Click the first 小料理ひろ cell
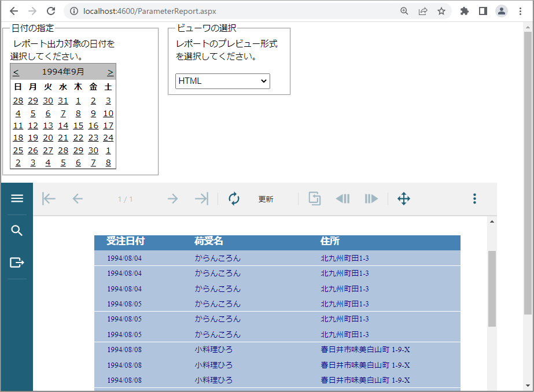This screenshot has width=534, height=392. (213, 350)
